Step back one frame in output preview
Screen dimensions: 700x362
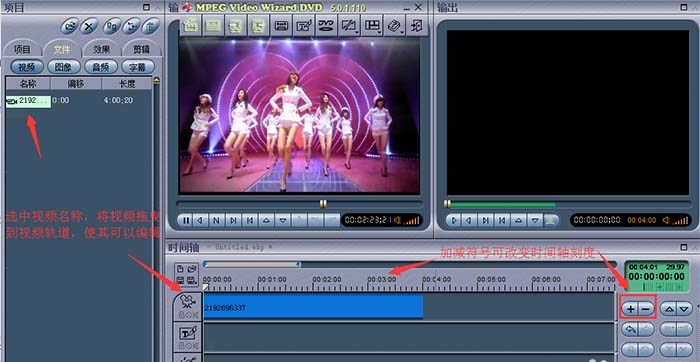tap(469, 220)
